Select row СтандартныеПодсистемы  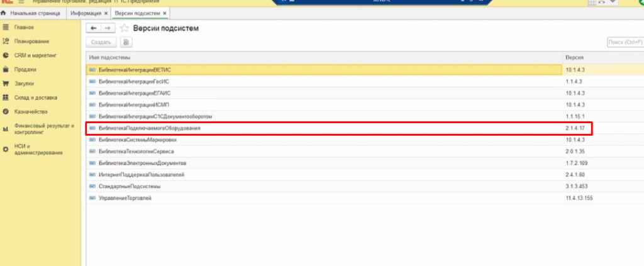coord(365,186)
